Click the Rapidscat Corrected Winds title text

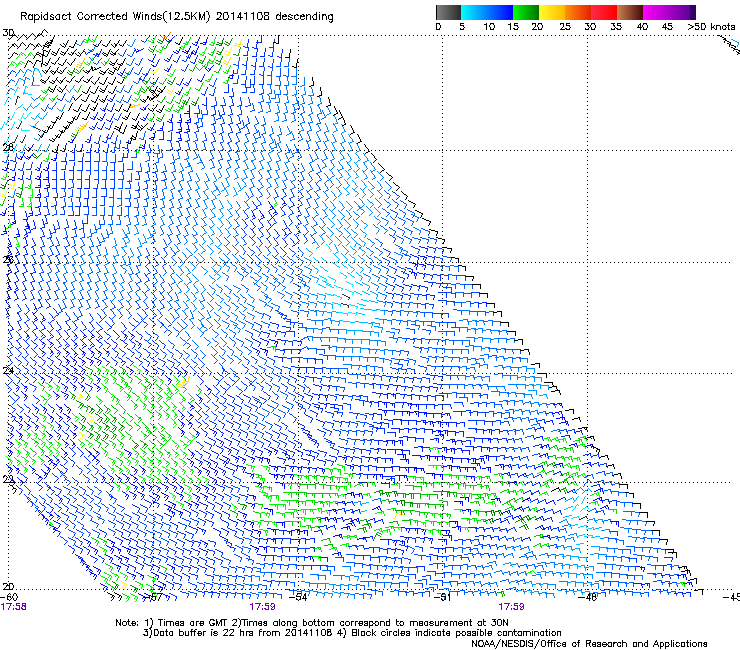177,17
